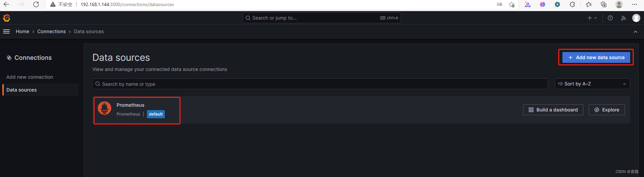Open the Prometheus data source name

pos(130,105)
